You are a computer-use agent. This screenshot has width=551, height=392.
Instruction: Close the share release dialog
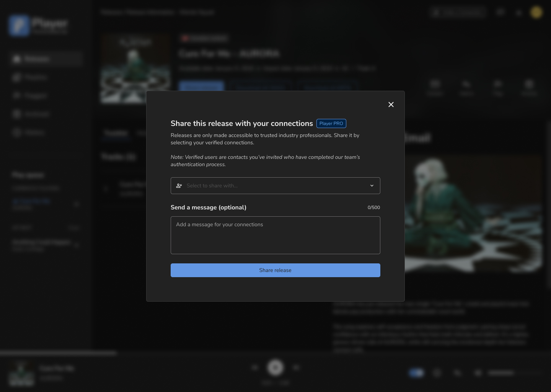[x=391, y=105]
